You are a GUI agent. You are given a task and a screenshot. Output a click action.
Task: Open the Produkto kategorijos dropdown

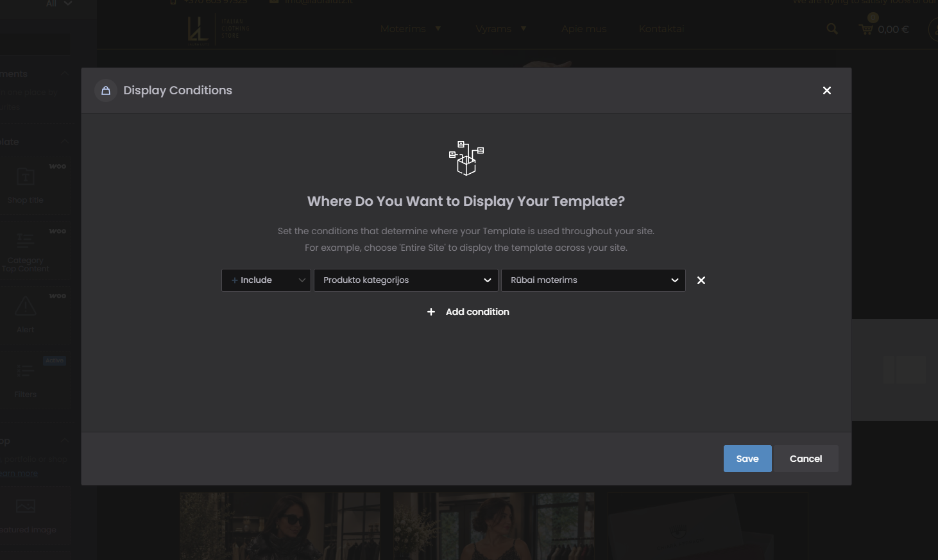pos(406,280)
